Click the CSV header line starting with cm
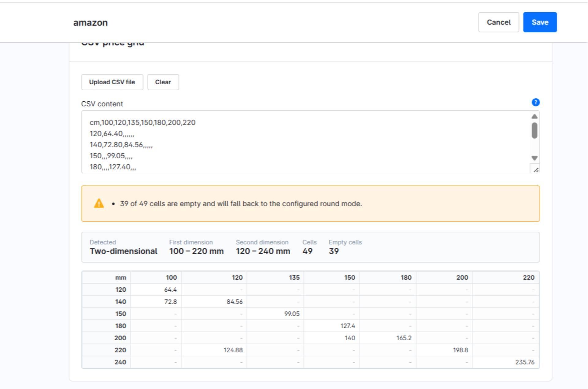The image size is (588, 389). [142, 123]
